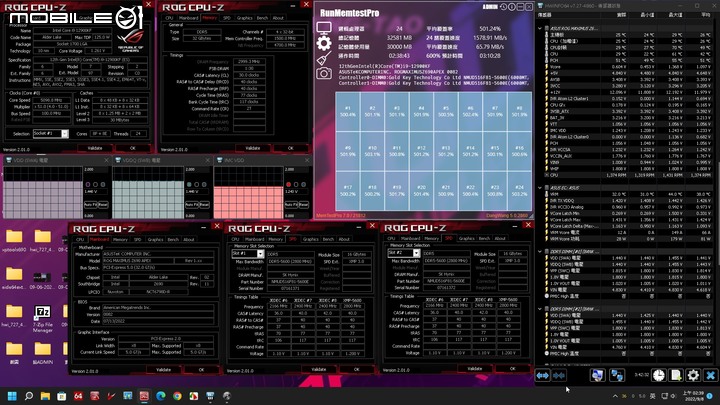Open the gear settings in RunMemtestPro
The width and height of the screenshot is (720, 405).
(x=324, y=43)
